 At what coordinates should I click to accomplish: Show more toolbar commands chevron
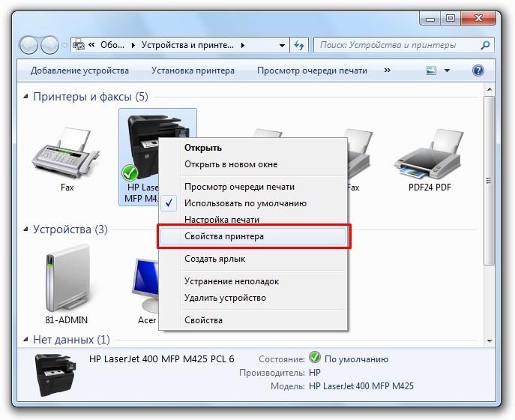click(x=388, y=70)
